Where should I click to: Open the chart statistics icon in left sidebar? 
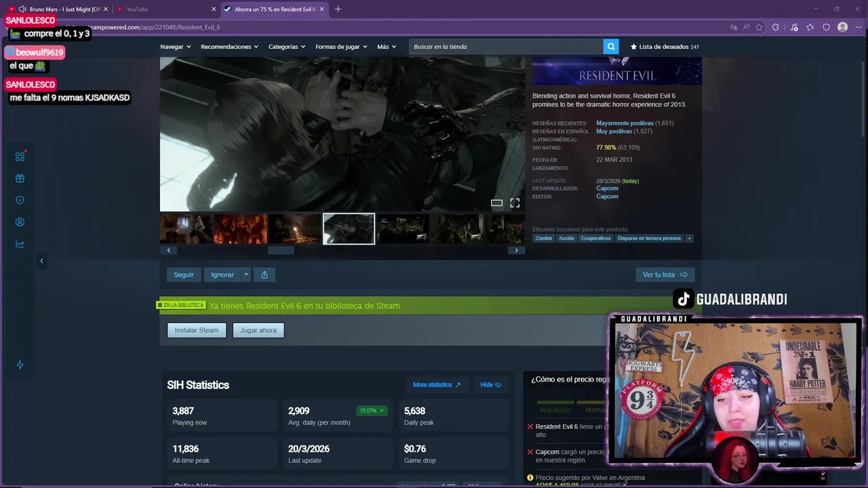click(x=20, y=244)
